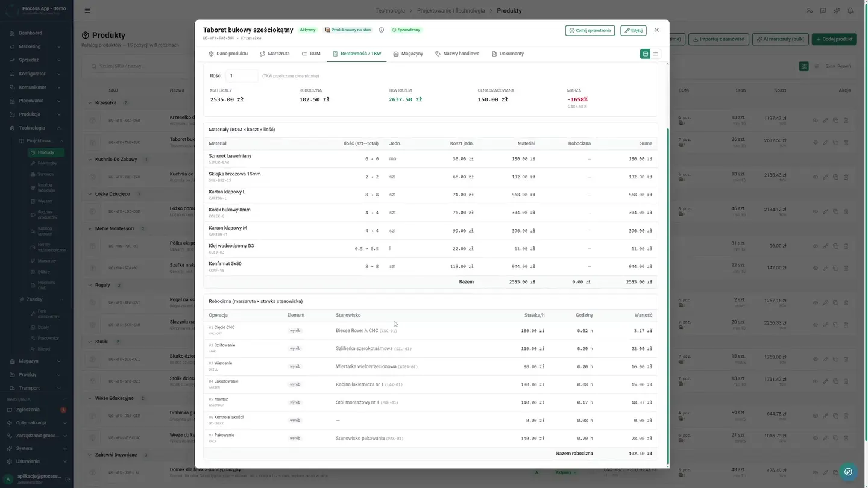
Task: Click the Dodaj produkt button
Action: pyautogui.click(x=834, y=39)
